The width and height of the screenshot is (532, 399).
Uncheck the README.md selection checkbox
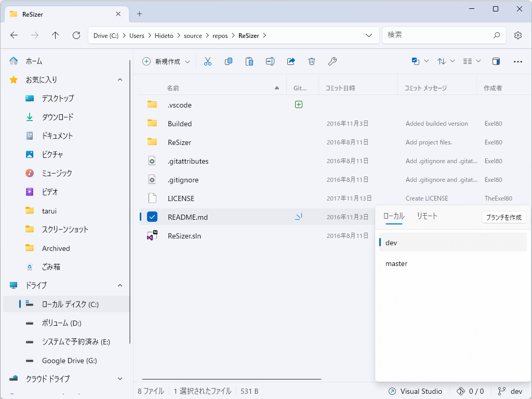click(153, 217)
